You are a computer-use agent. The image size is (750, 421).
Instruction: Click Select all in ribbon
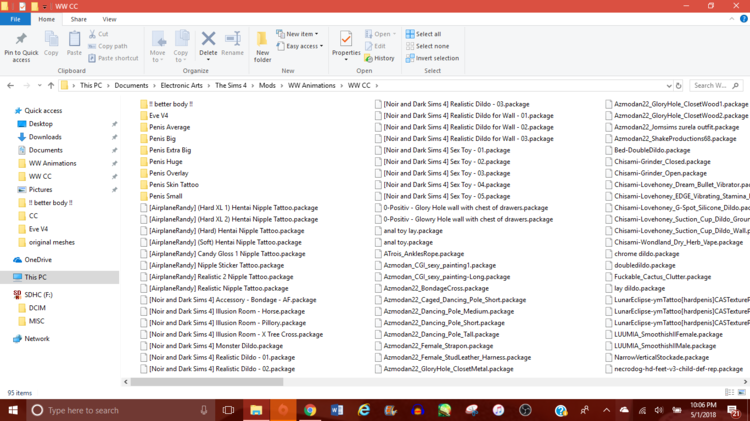(x=423, y=34)
